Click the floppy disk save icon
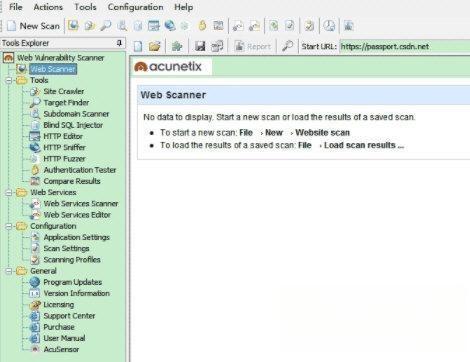Viewport: 470px width, 362px height. point(200,46)
